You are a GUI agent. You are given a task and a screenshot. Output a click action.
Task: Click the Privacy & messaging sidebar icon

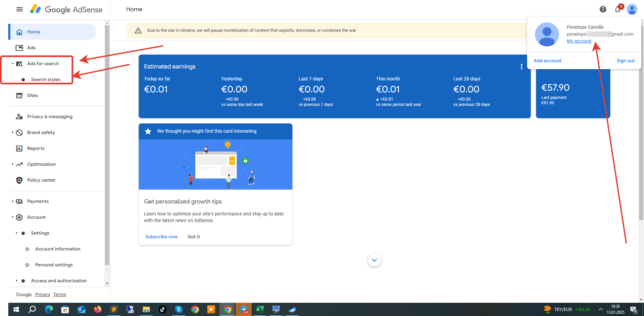tap(19, 116)
